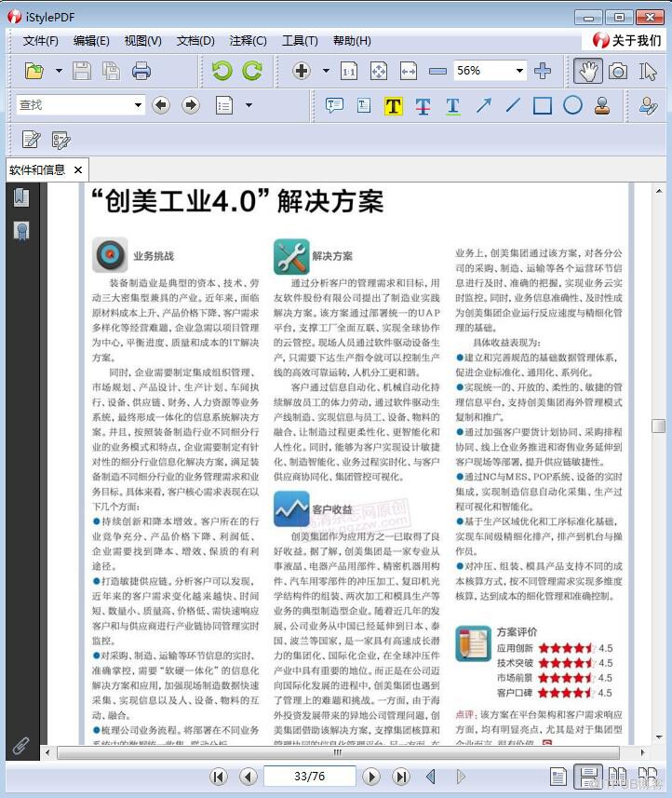Go to next search result
Image resolution: width=672 pixels, height=798 pixels.
tap(191, 105)
